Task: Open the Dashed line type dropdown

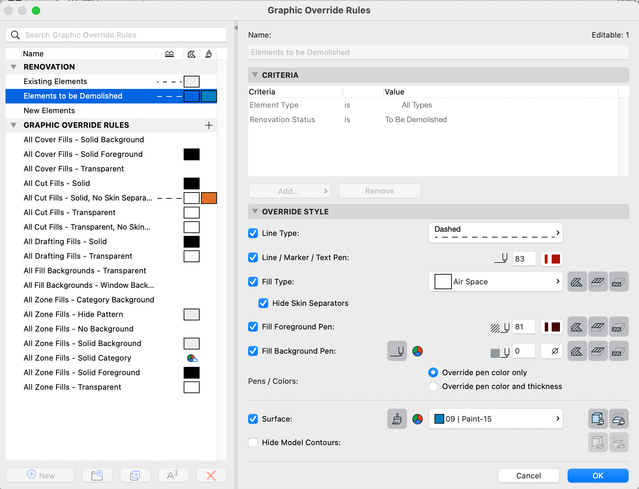Action: (x=495, y=233)
